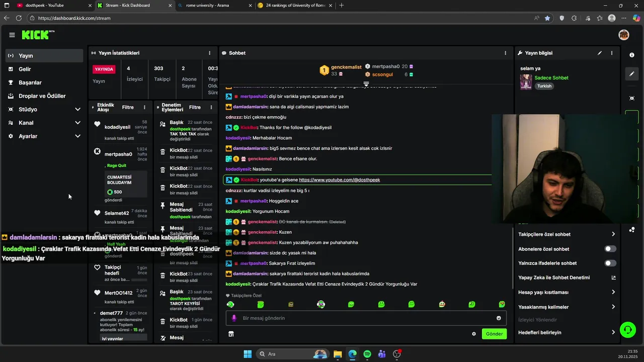Open the Yayın bilgisi three-dot menu
Viewport: 644px width, 362px height.
(612, 53)
